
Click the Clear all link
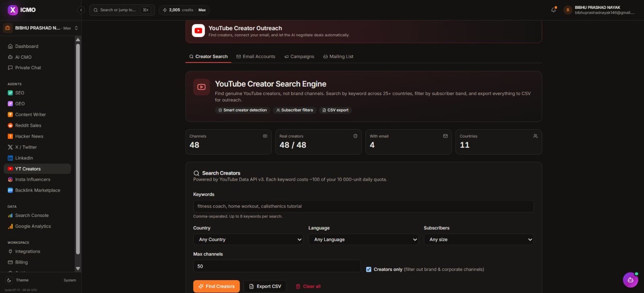coord(308,286)
